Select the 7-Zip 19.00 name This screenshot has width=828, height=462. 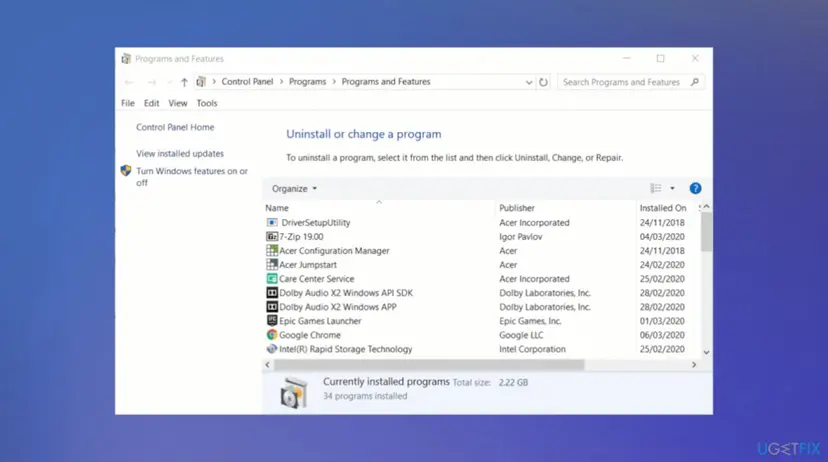(x=301, y=237)
